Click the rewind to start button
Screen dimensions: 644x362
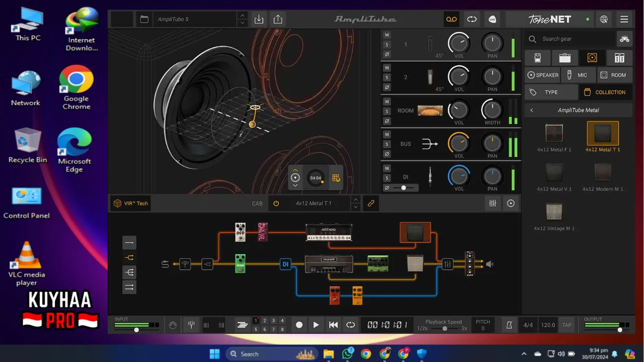click(333, 325)
